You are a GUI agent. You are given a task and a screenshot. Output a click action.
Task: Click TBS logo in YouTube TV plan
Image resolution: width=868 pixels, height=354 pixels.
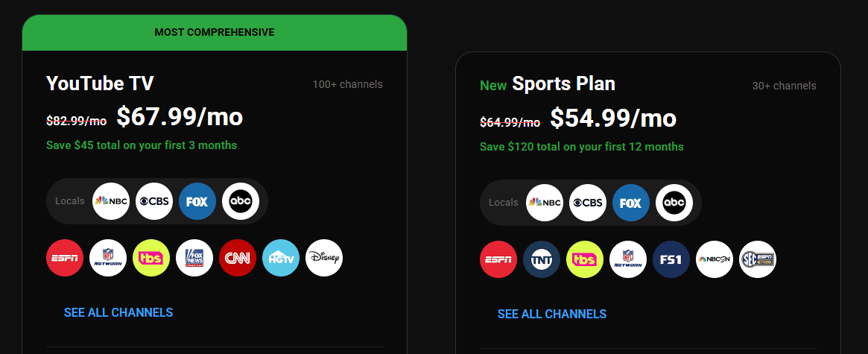tap(151, 258)
